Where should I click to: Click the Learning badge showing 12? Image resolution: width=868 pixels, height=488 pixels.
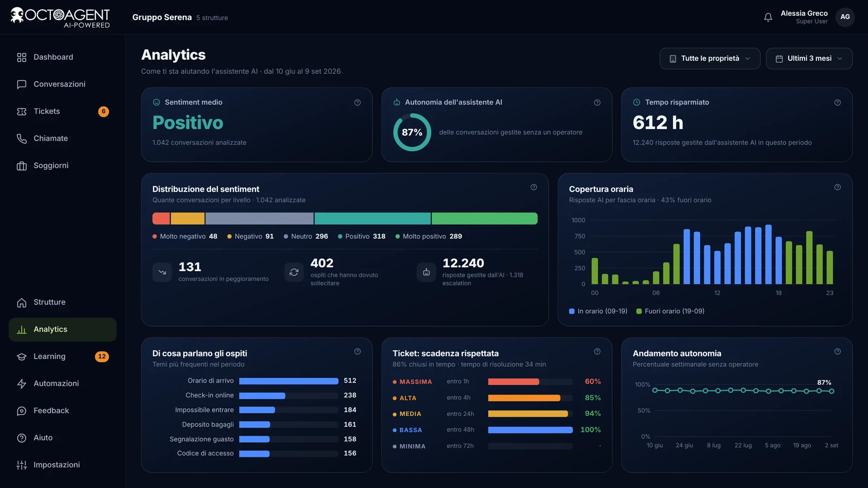(x=102, y=357)
